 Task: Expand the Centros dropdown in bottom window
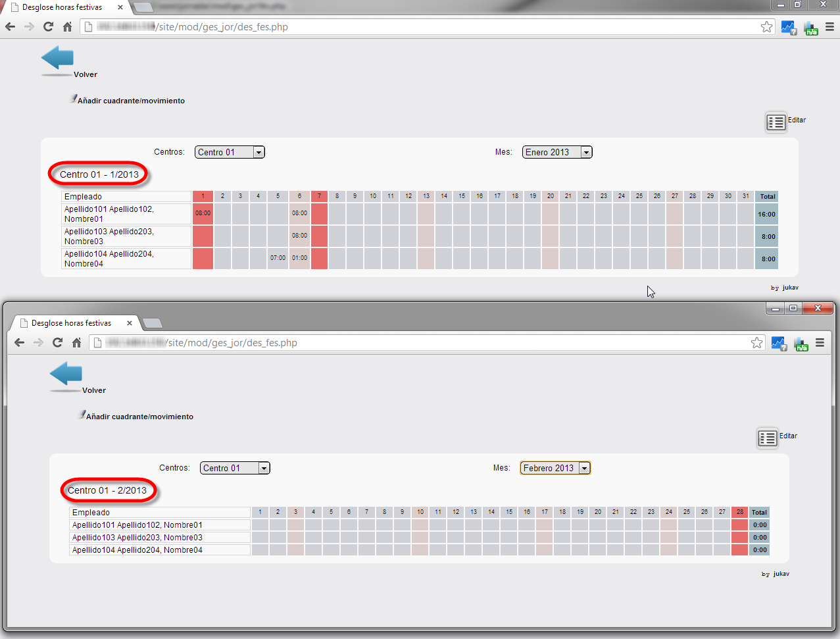[x=235, y=468]
